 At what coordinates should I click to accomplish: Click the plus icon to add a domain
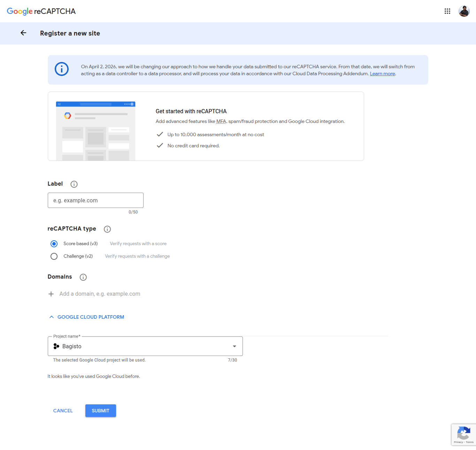[x=51, y=294]
